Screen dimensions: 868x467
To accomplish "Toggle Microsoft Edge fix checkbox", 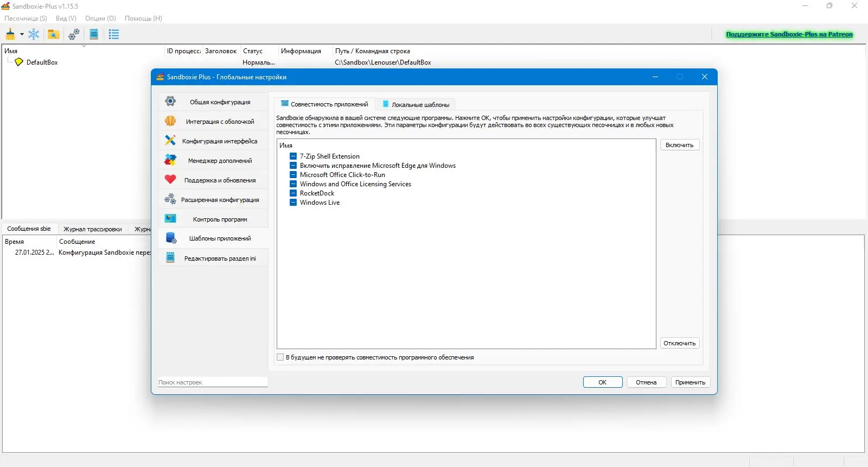I will (293, 166).
